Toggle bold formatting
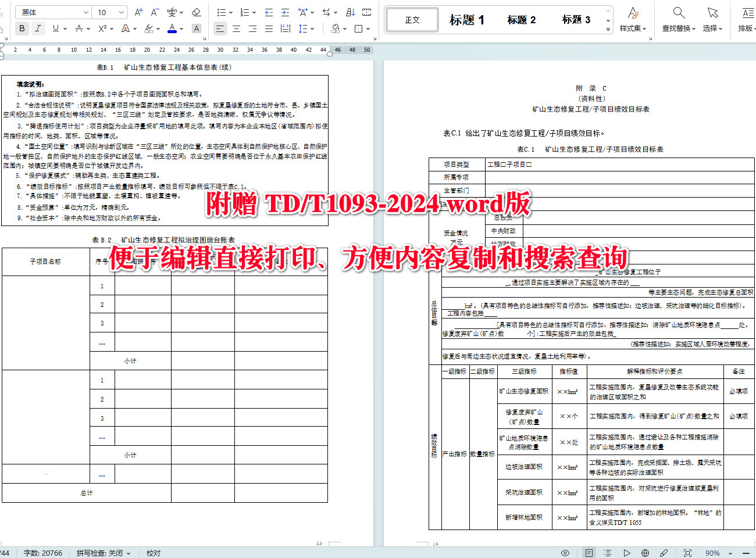Screen dimensions: 756x558 [22, 27]
